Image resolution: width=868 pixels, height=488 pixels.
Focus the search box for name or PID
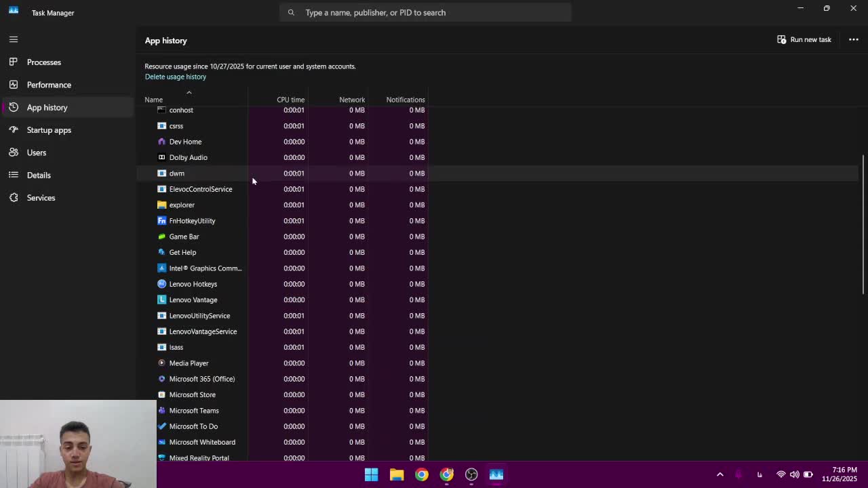point(425,12)
